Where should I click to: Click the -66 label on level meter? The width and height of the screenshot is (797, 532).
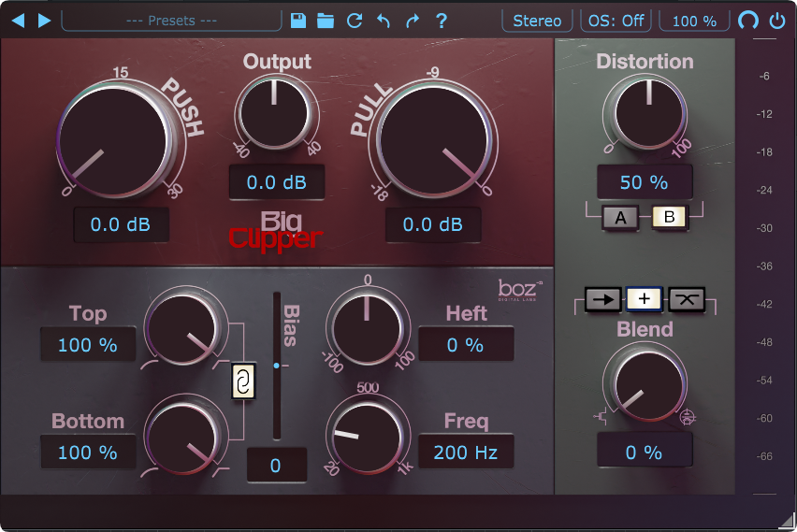pyautogui.click(x=764, y=456)
